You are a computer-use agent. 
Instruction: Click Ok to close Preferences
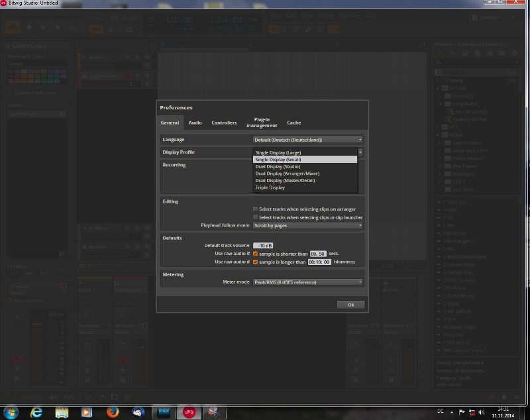(x=350, y=305)
